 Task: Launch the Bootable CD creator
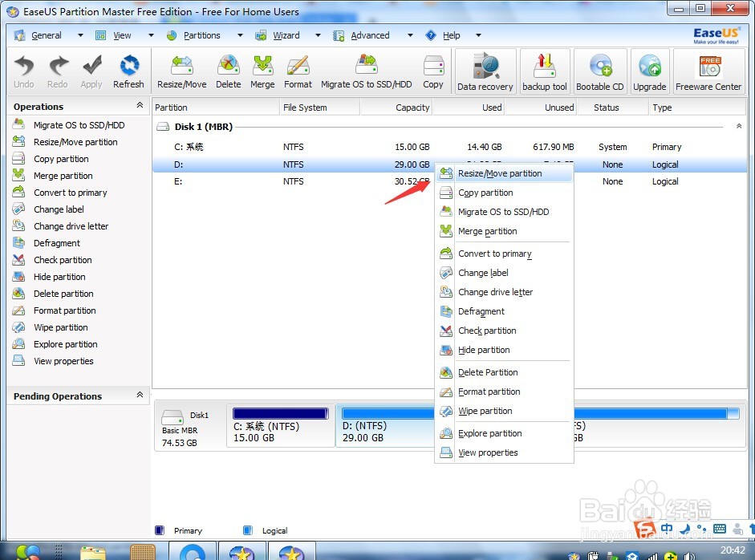coord(600,71)
